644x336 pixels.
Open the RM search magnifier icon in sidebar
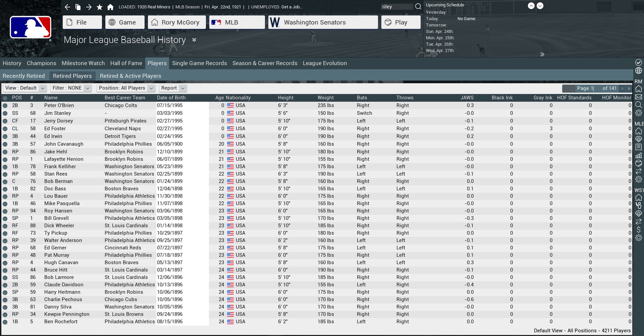[639, 105]
